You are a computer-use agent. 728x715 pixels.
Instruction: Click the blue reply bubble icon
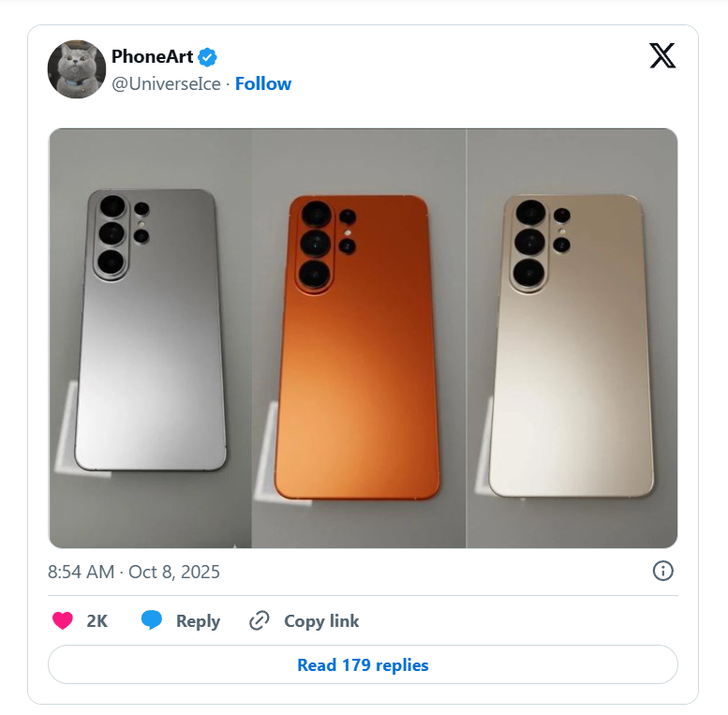tap(152, 620)
